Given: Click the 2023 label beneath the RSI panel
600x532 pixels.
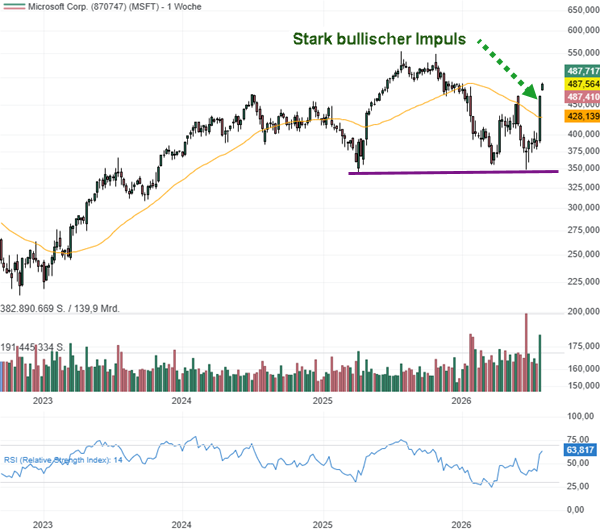Looking at the screenshot, I should [x=42, y=525].
